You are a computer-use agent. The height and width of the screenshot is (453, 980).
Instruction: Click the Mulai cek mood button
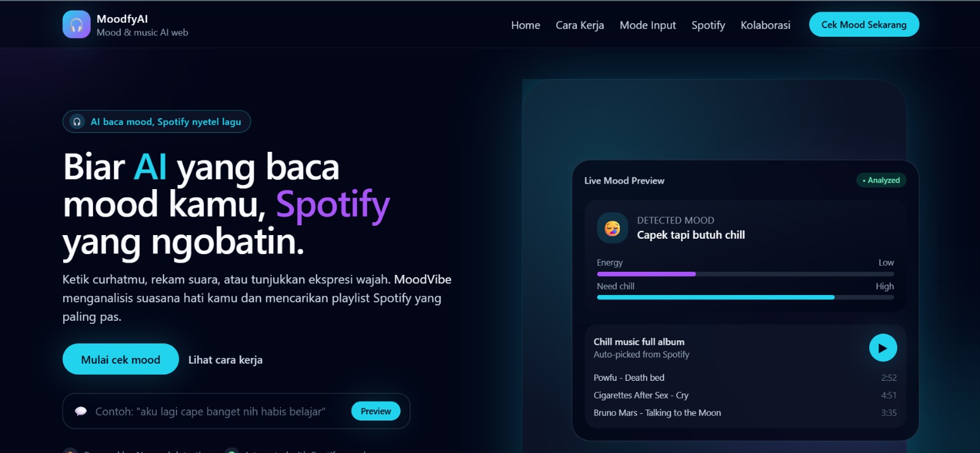(121, 359)
